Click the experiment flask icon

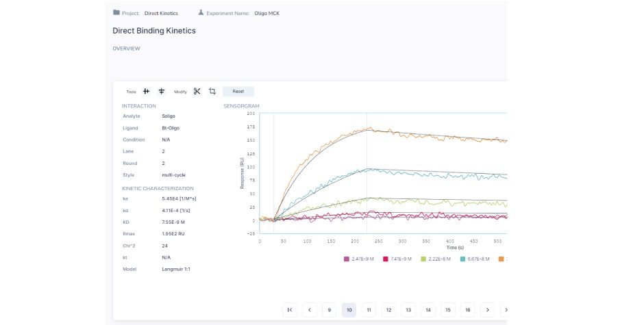tap(201, 13)
